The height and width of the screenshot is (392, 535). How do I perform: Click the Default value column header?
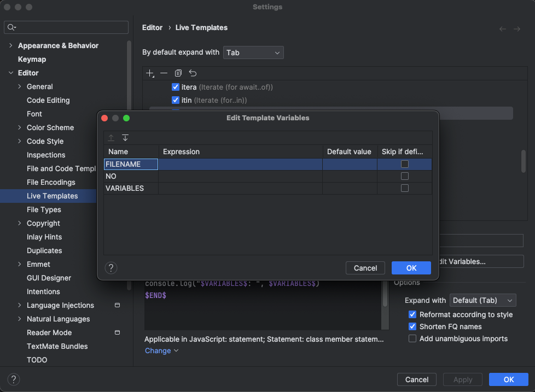[x=350, y=151]
